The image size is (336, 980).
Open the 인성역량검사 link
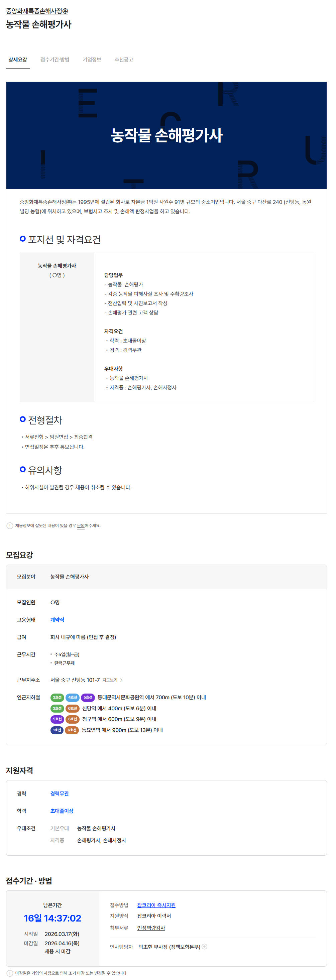tap(151, 928)
